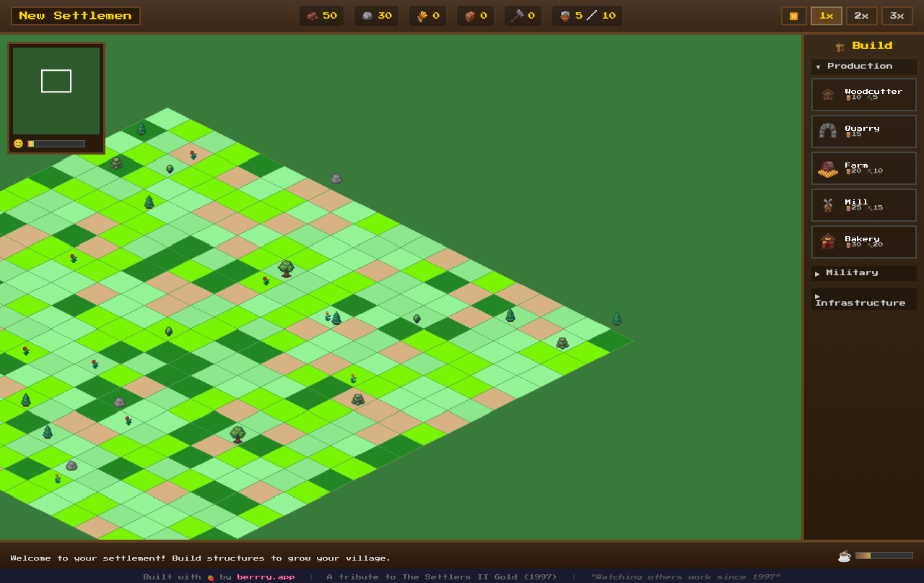Click the minimap viewport rectangle
Screen dimensions: 924x583
[56, 81]
